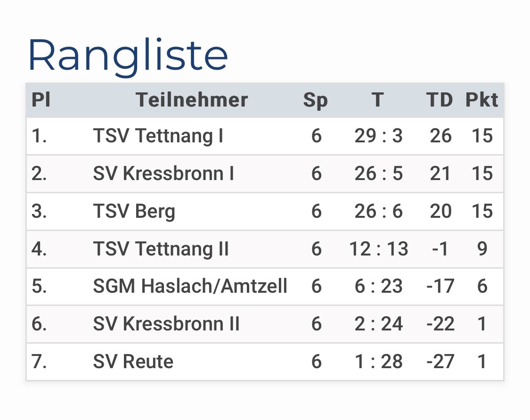Viewport: 530px width, 420px height.
Task: Select the TSV Berg row
Action: 265,211
